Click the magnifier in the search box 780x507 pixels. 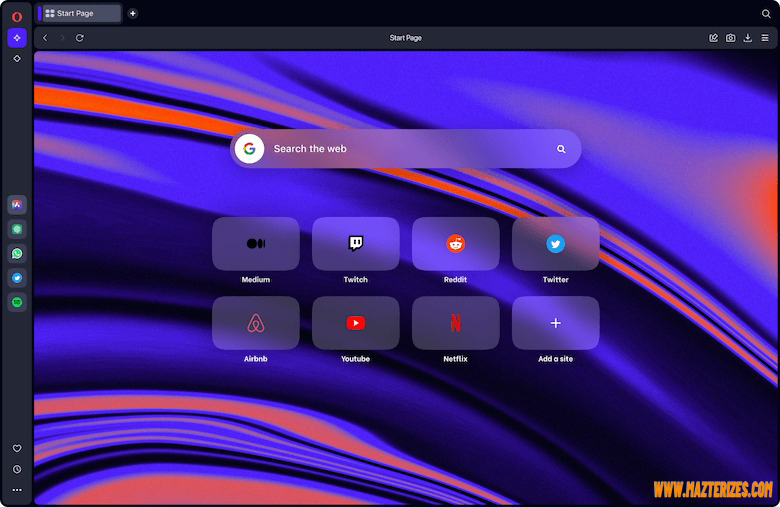561,149
